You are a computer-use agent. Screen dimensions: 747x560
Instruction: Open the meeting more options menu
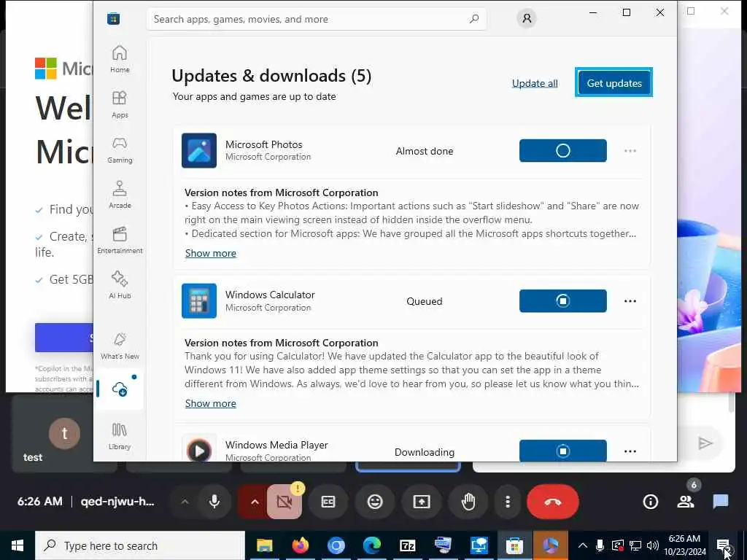(508, 502)
